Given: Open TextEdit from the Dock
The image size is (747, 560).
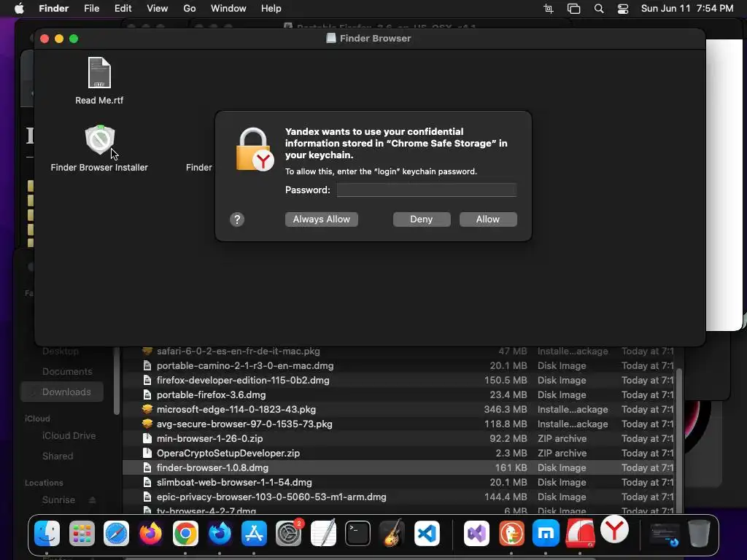Looking at the screenshot, I should click(x=323, y=533).
